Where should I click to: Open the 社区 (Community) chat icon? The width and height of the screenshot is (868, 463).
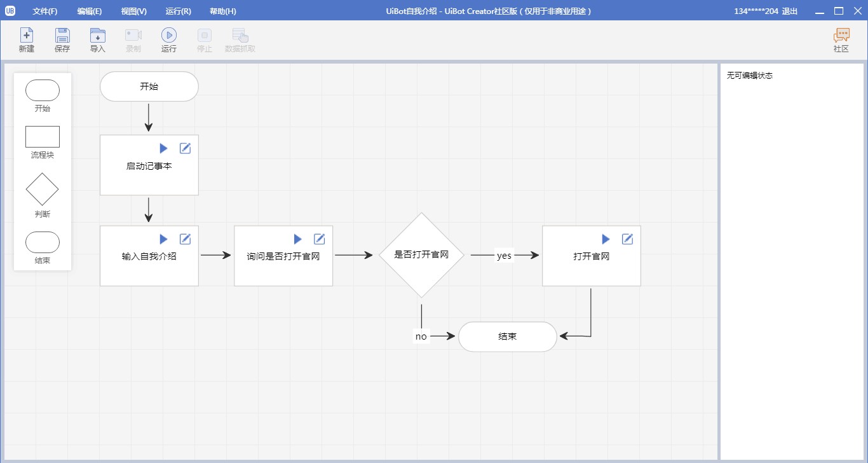coord(841,36)
